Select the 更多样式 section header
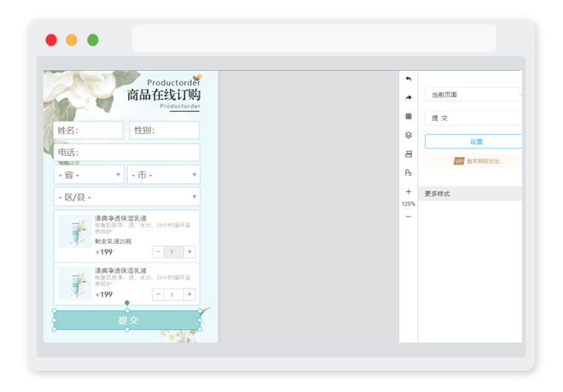The width and height of the screenshot is (563, 392). coord(470,193)
